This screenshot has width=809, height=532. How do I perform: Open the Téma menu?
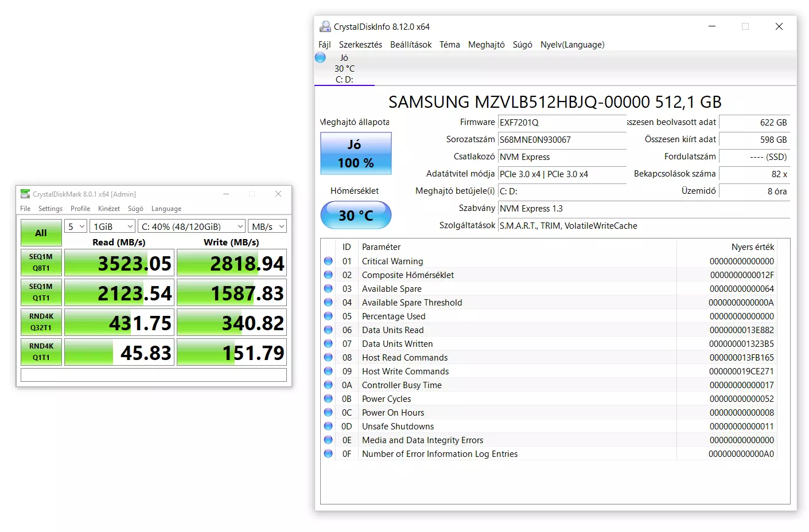tap(450, 44)
